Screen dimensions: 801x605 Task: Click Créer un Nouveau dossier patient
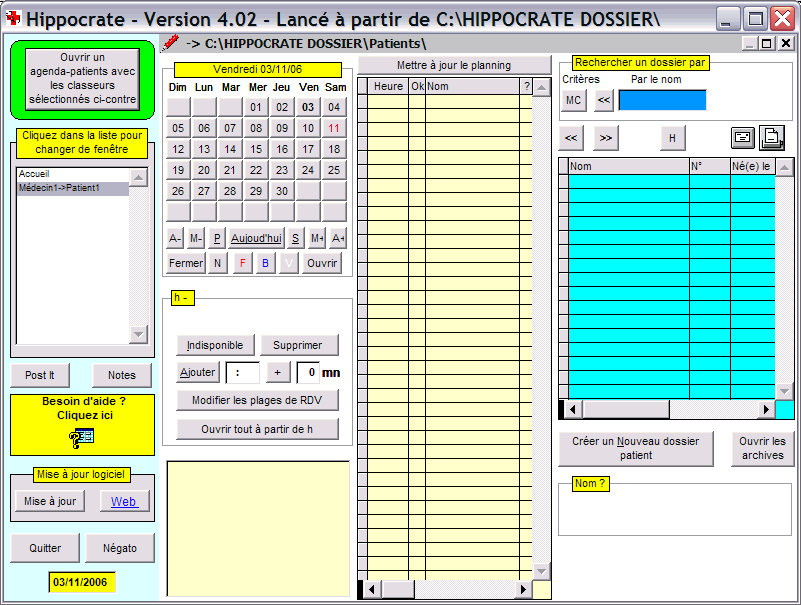[636, 448]
